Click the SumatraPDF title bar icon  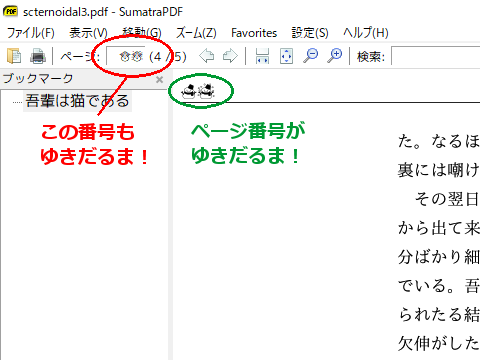point(10,11)
